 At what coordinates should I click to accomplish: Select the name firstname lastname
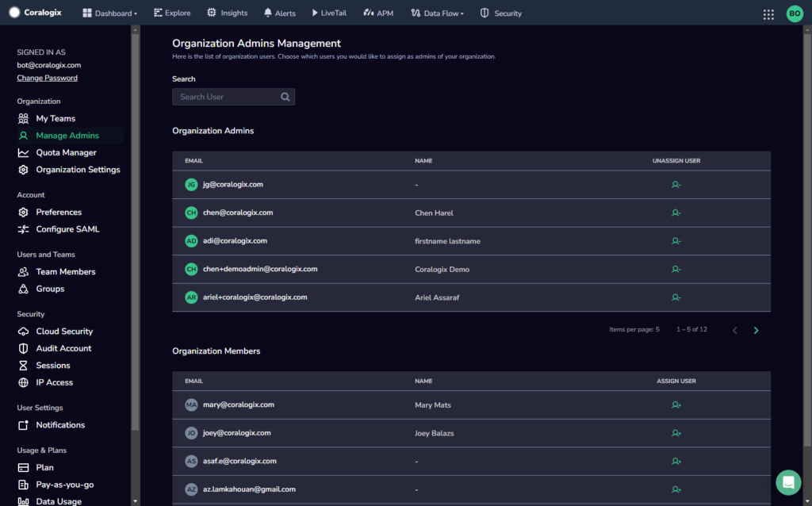[447, 241]
